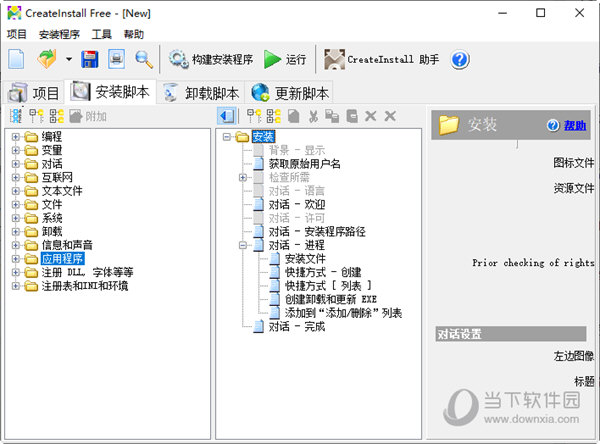Click first tree-view icon in left panel toolbar

[16, 116]
